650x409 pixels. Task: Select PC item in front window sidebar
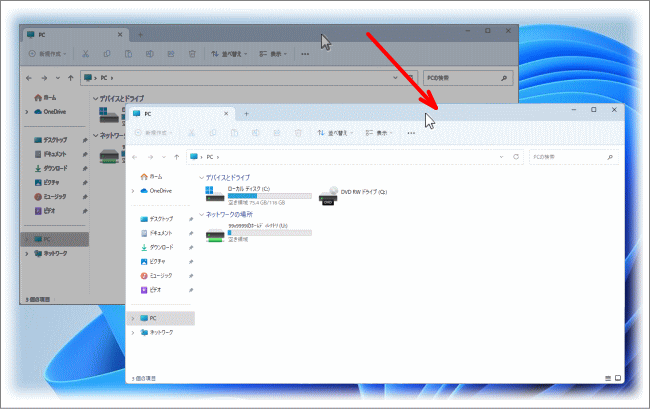click(161, 318)
